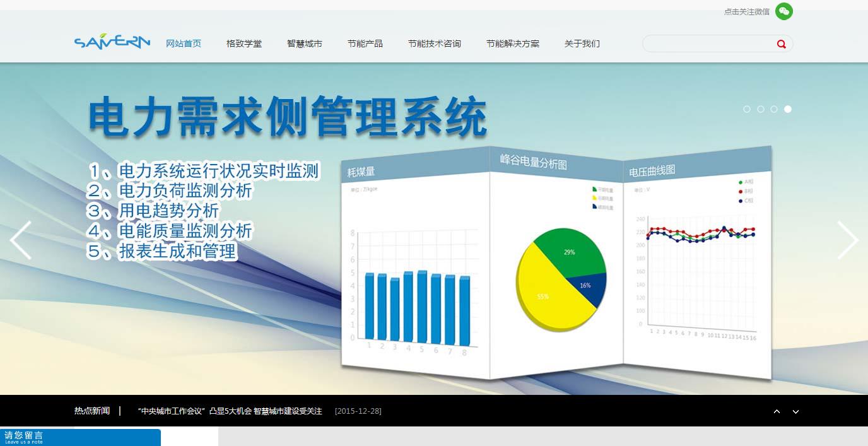Show next news item with down chevron

pos(795,411)
